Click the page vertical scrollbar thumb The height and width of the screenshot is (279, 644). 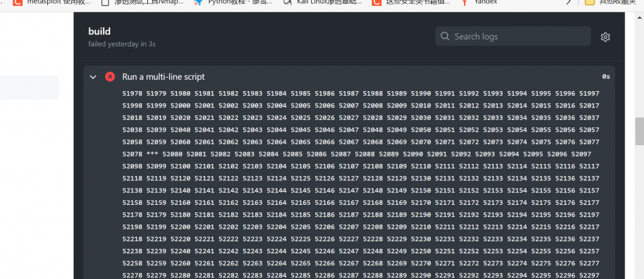(x=639, y=131)
